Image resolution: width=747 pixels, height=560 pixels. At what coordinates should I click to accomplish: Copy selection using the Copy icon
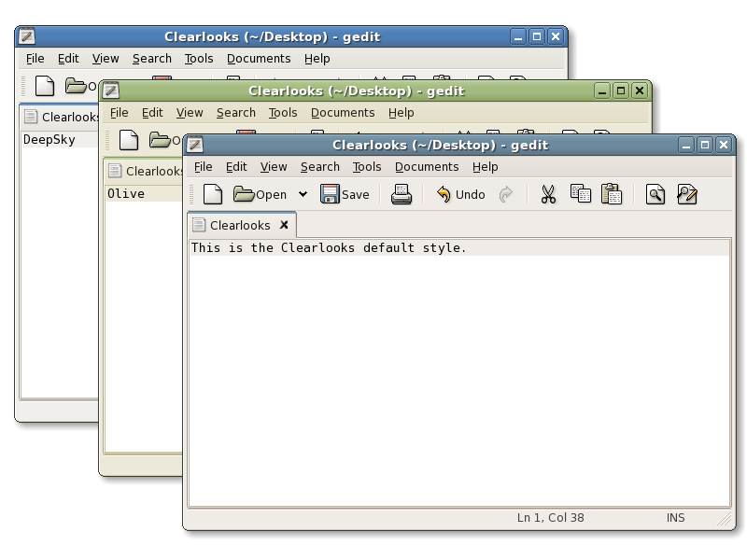580,194
